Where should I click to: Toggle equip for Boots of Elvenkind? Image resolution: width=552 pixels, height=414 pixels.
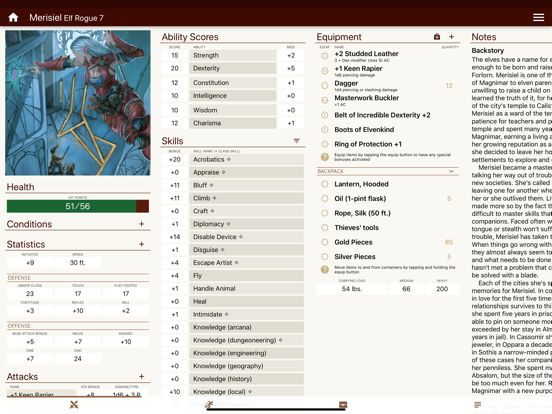(x=325, y=130)
